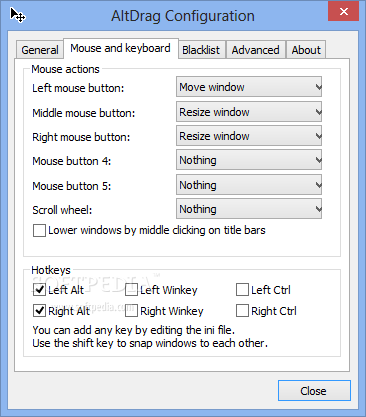Click the Close button

[314, 391]
